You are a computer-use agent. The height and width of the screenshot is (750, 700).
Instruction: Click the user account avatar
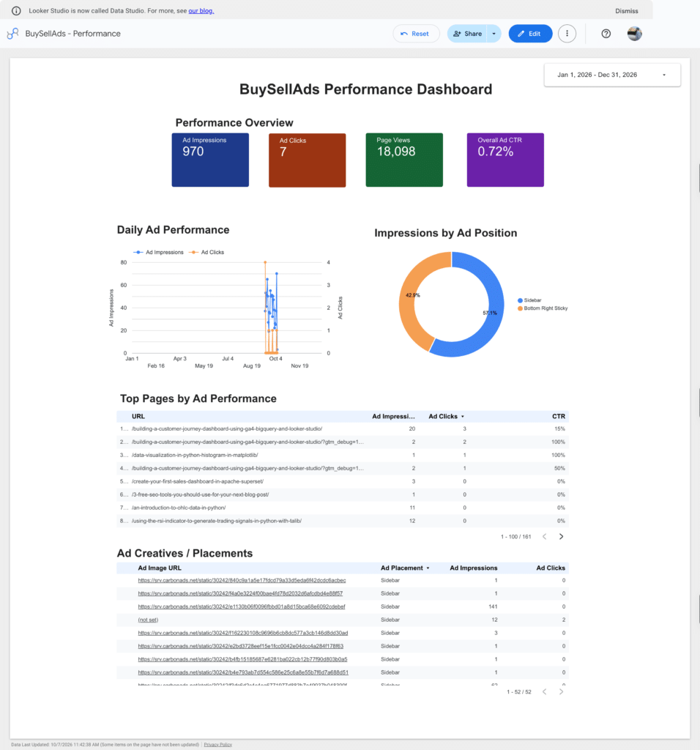coord(635,34)
